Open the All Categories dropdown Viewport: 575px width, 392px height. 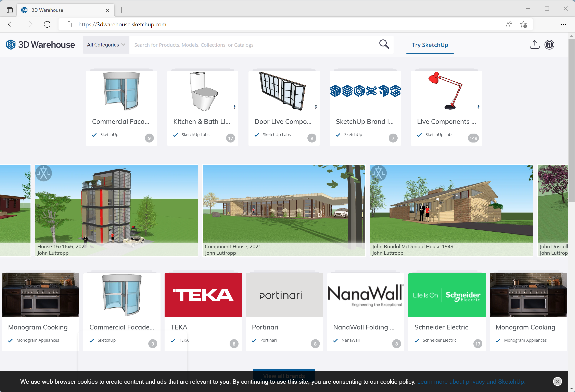[x=106, y=44]
